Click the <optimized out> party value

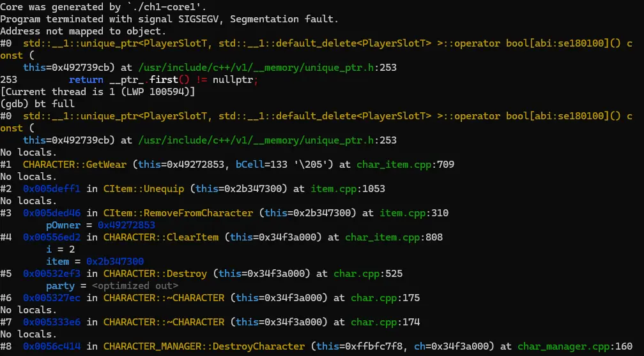[x=129, y=286]
